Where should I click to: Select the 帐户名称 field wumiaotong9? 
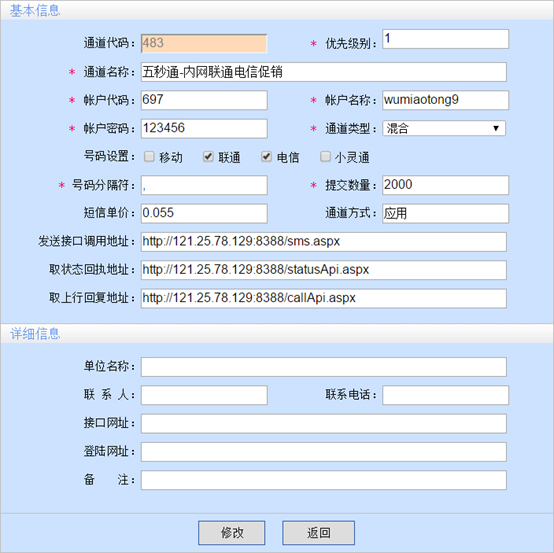pyautogui.click(x=446, y=100)
